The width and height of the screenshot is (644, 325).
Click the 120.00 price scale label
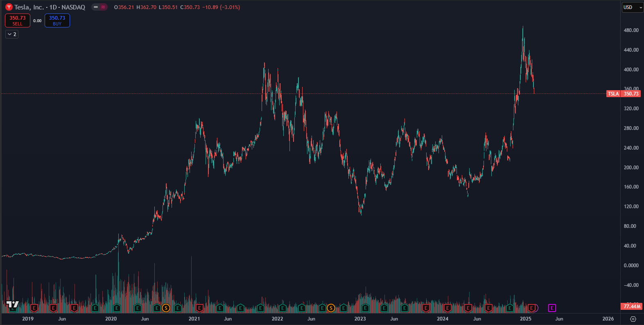click(631, 207)
